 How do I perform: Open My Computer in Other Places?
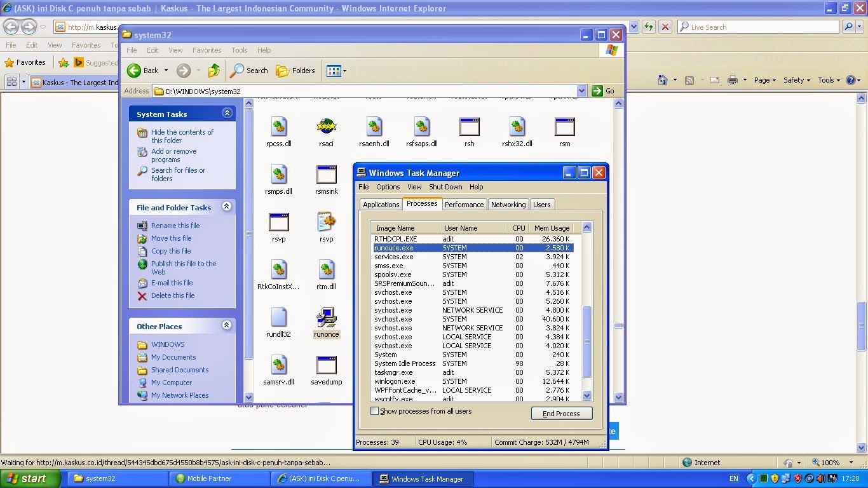[x=172, y=383]
